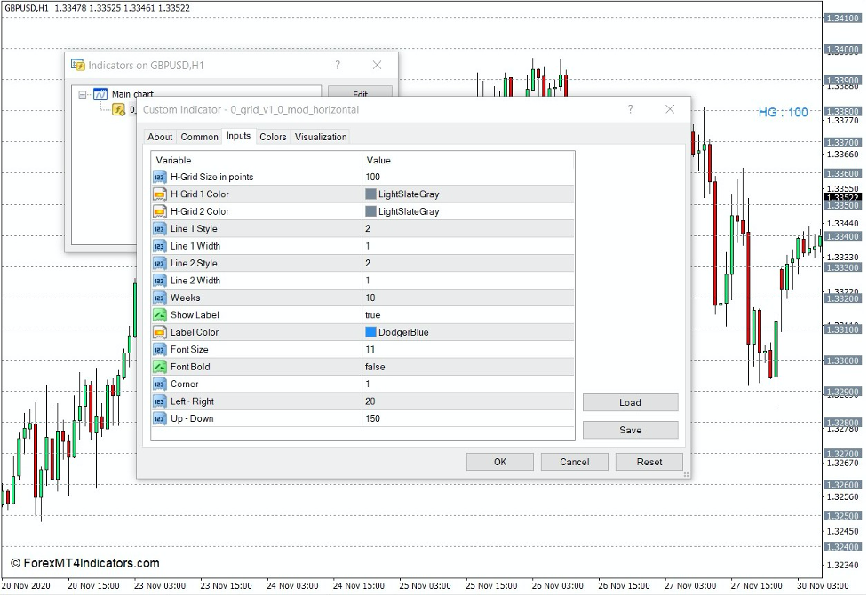Click the Save button
Image resolution: width=868 pixels, height=595 pixels.
coord(630,430)
